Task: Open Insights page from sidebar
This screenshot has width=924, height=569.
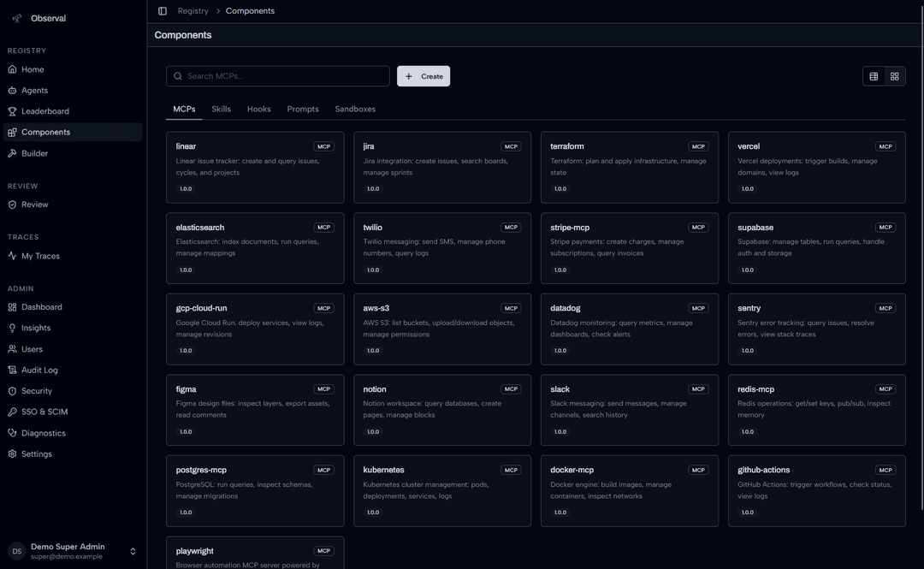Action: tap(73, 328)
